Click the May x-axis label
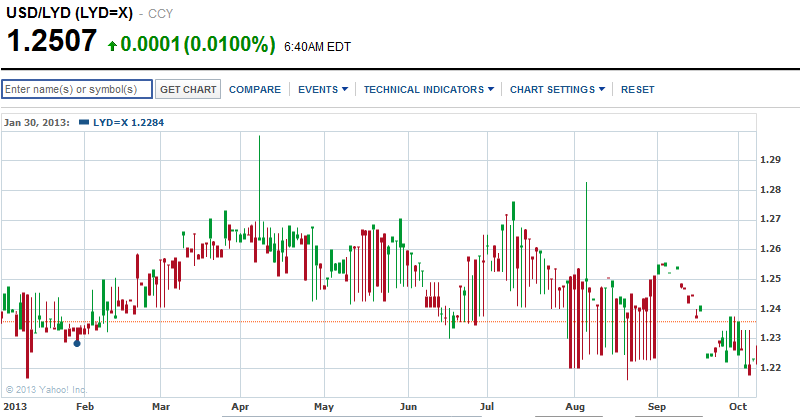Viewport: 800px width, 417px height. [x=324, y=407]
